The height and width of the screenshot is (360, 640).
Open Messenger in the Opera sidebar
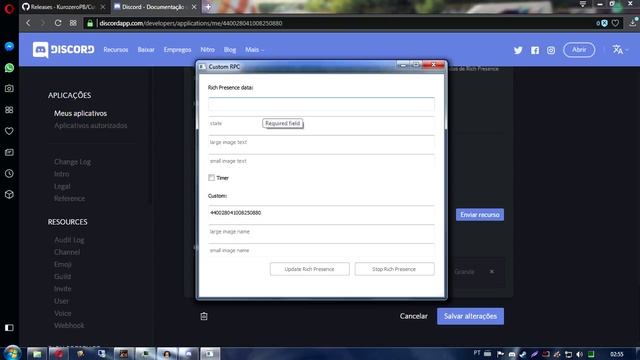tap(9, 47)
